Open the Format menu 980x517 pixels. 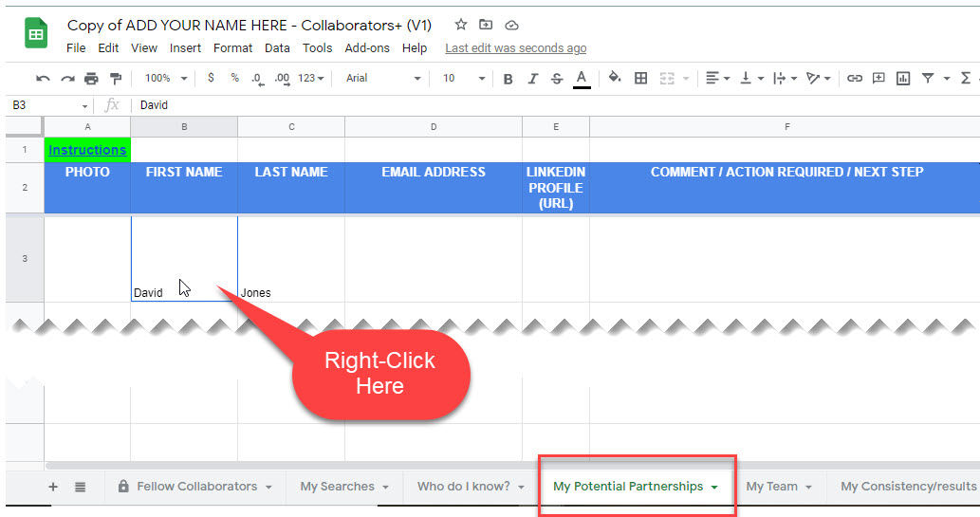point(232,48)
